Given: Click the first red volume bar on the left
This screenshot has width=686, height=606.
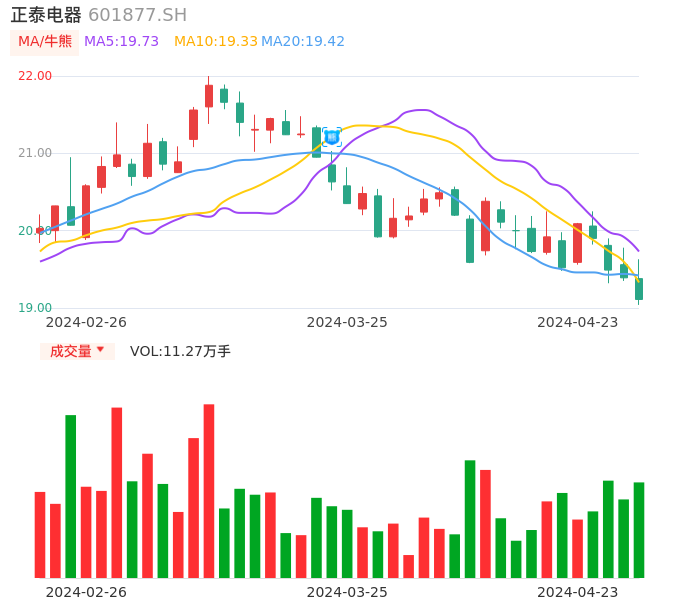Looking at the screenshot, I should [40, 534].
